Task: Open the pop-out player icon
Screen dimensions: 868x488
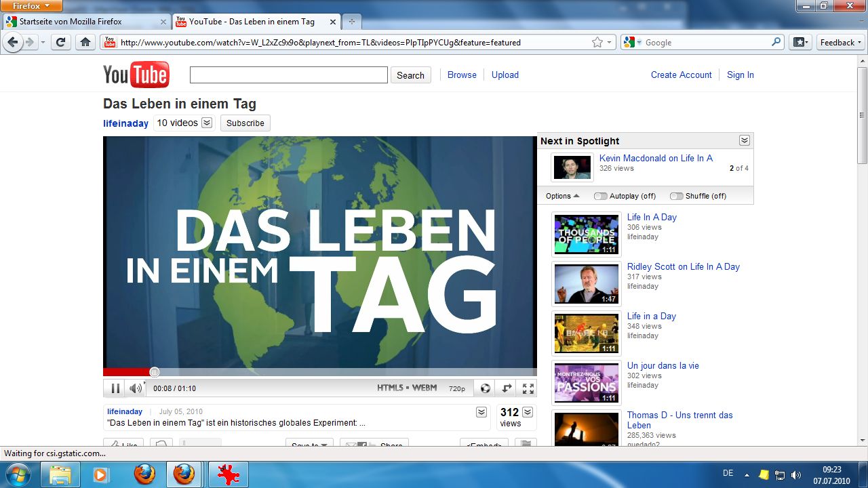Action: tap(506, 388)
